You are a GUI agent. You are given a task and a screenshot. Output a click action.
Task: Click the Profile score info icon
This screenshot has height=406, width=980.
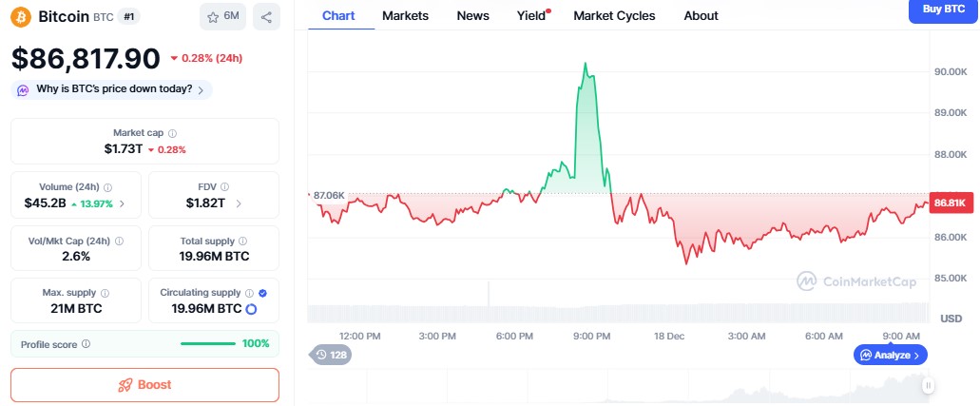(x=86, y=344)
